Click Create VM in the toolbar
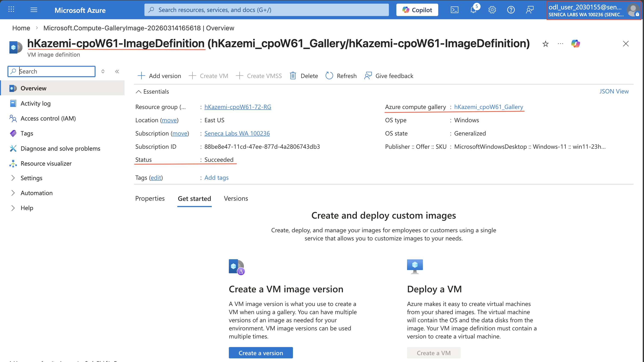This screenshot has width=644, height=362. 208,76
